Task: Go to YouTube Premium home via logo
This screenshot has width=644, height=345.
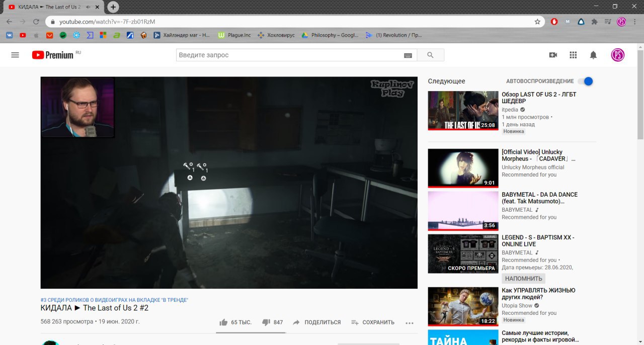Action: [x=53, y=55]
